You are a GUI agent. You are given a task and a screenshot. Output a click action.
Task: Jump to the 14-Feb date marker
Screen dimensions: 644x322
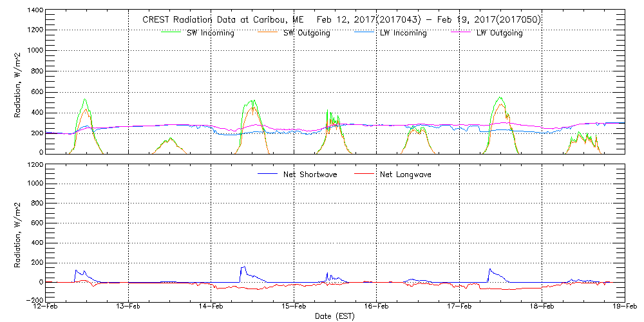click(211, 307)
